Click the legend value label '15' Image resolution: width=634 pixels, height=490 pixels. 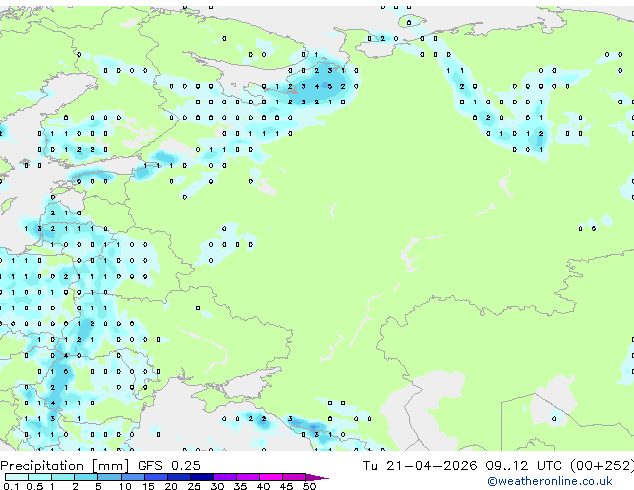click(x=148, y=486)
